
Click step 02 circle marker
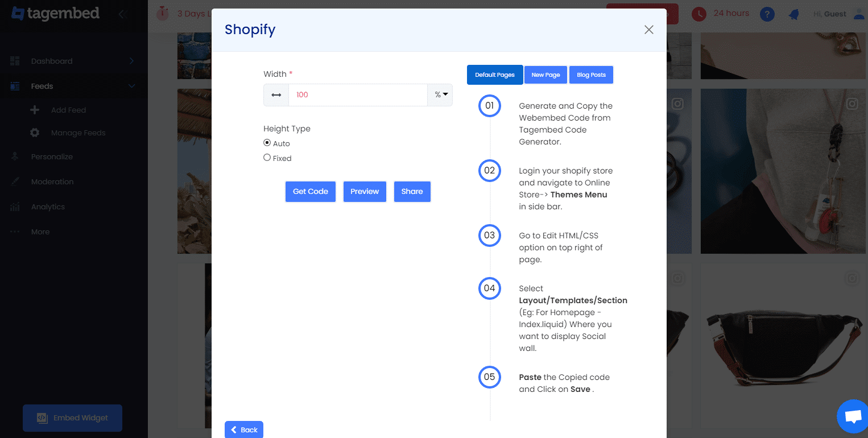489,171
